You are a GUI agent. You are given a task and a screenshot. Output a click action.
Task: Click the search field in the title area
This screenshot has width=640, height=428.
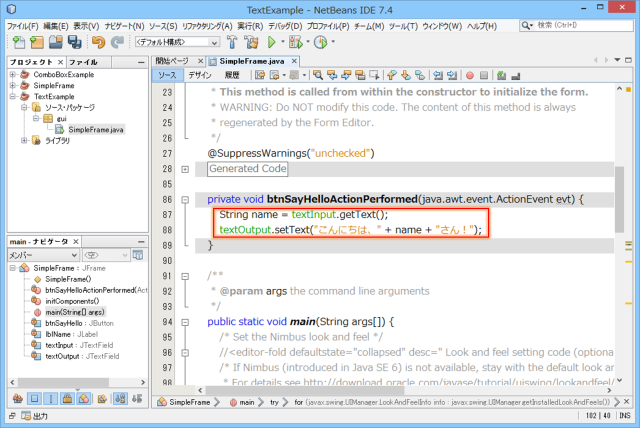585,25
